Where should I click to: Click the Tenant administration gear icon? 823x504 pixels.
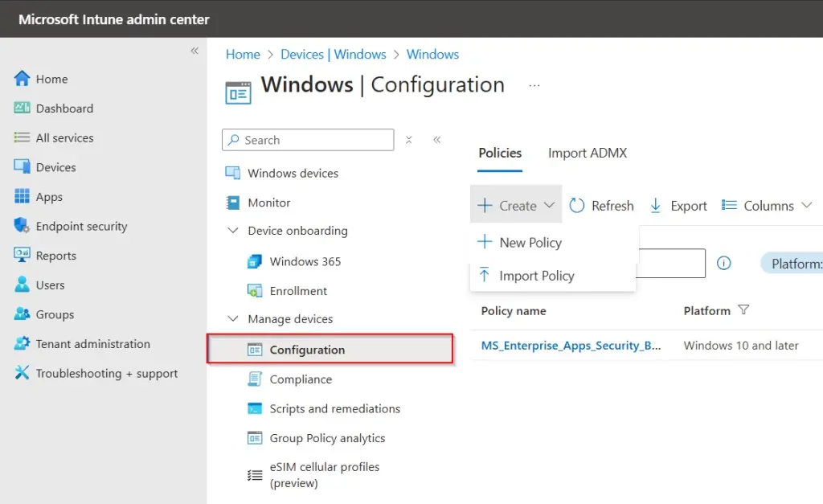pyautogui.click(x=22, y=344)
